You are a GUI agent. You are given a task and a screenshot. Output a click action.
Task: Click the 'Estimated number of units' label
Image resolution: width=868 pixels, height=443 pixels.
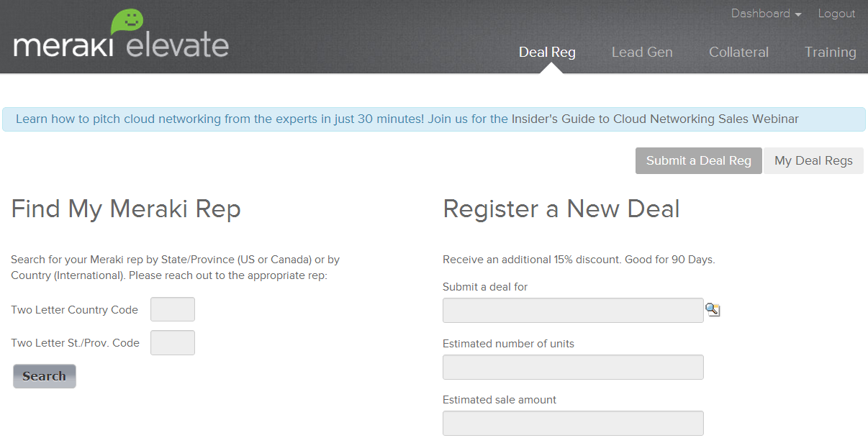[x=508, y=344]
